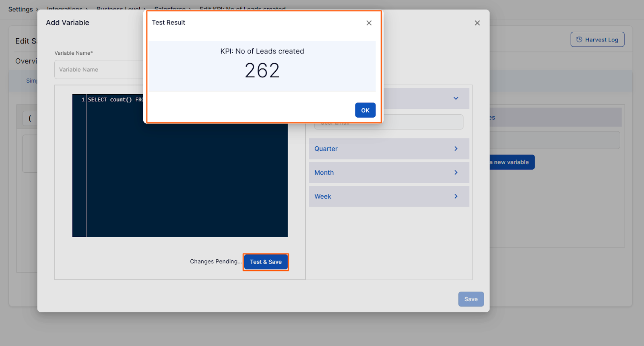Confirm the test result with OK
Viewport: 644px width, 346px height.
(x=365, y=110)
